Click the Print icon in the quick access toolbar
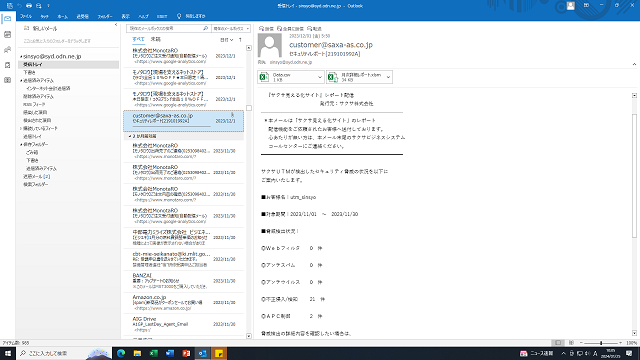 click(29, 6)
